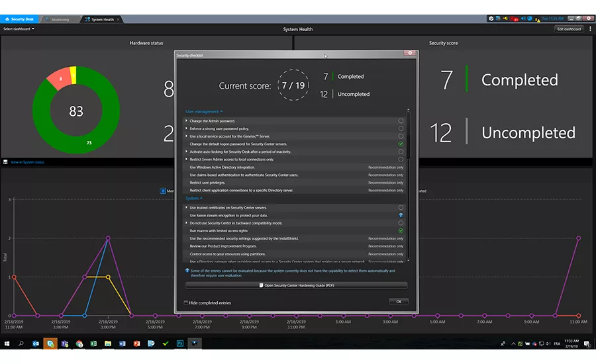The image size is (596, 364).
Task: Expand Use a local service account entry
Action: coord(186,136)
